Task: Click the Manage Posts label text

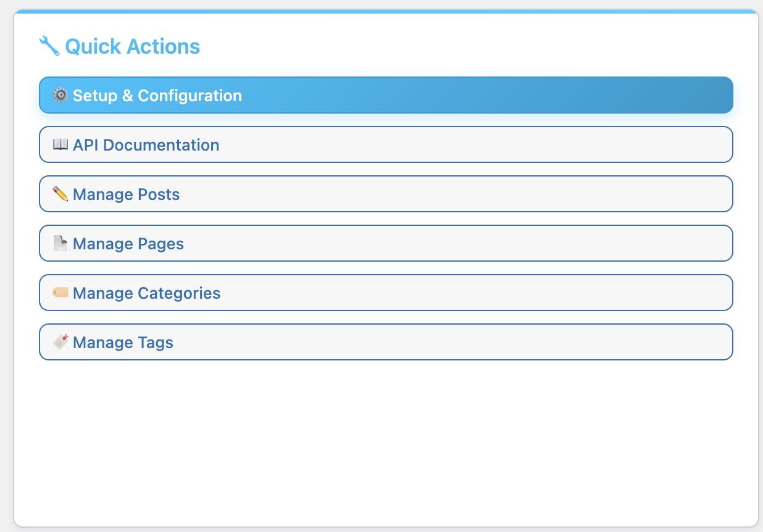Action: tap(126, 194)
